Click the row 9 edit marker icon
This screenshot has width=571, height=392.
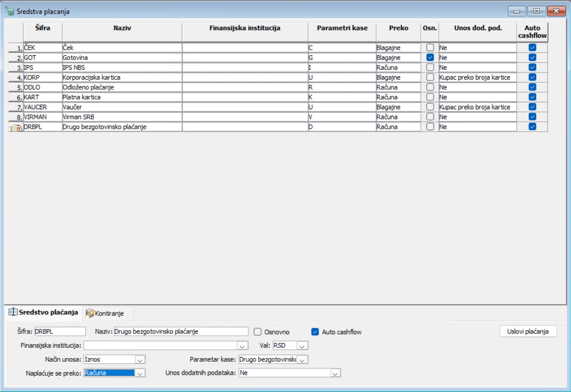click(15, 127)
